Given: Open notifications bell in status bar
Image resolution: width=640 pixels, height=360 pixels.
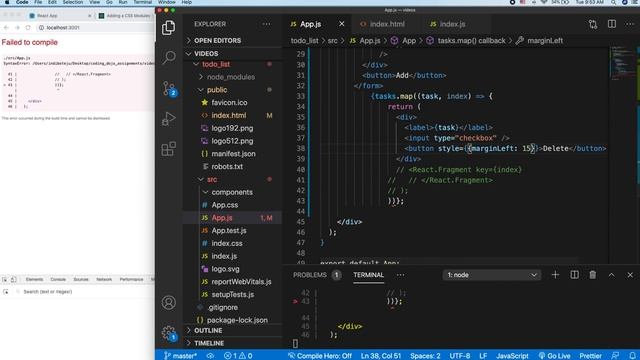Looking at the screenshot, I should [x=632, y=356].
